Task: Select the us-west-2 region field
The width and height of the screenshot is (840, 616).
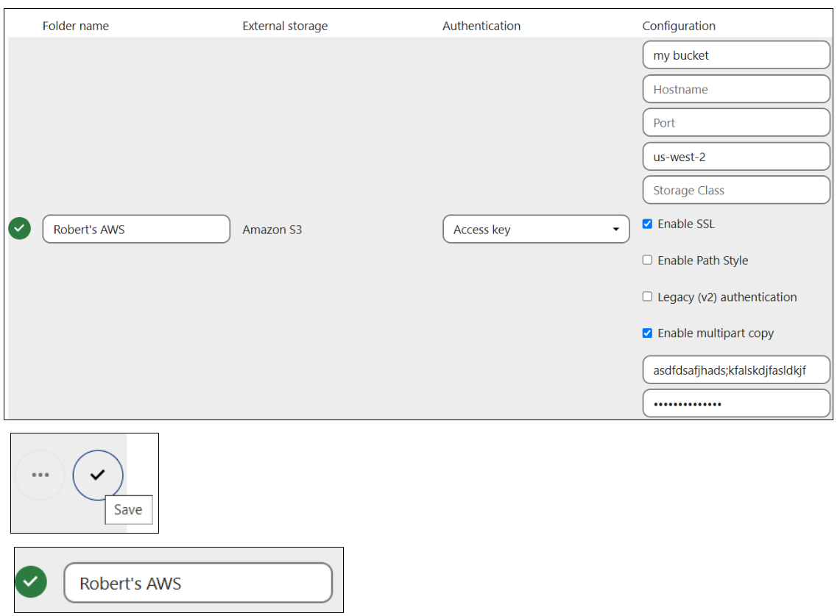Action: pyautogui.click(x=737, y=157)
